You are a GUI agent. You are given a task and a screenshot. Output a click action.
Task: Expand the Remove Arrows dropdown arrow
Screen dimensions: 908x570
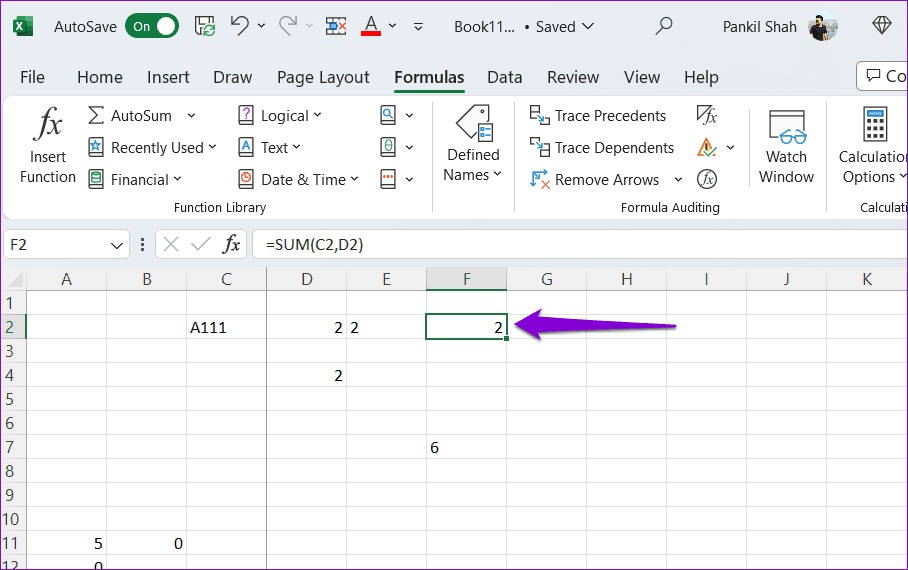(x=678, y=180)
